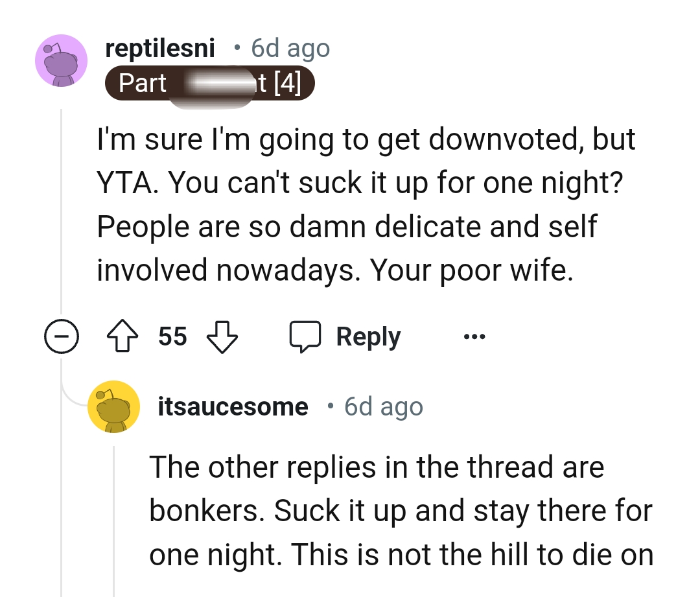Tap the downvote arrow below the YTA comment

click(222, 336)
